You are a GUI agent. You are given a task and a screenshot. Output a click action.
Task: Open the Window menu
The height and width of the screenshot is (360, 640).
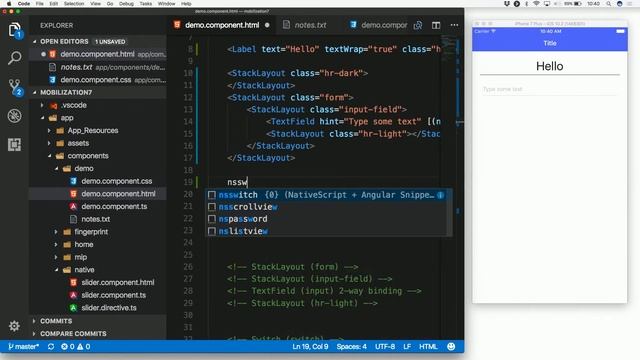166,4
